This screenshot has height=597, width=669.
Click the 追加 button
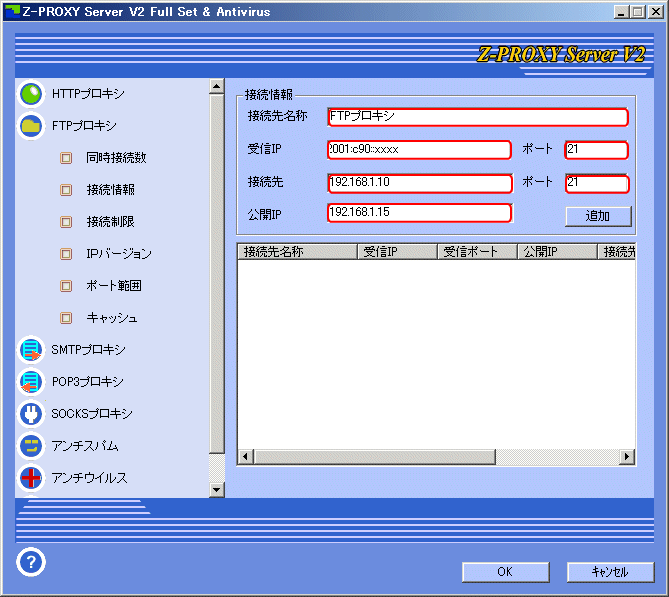click(x=598, y=216)
